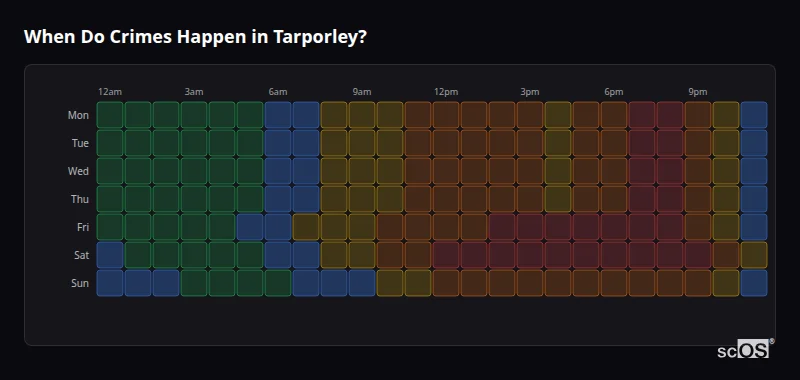
Task: Click the Monday 12am heatmap cell
Action: click(110, 115)
